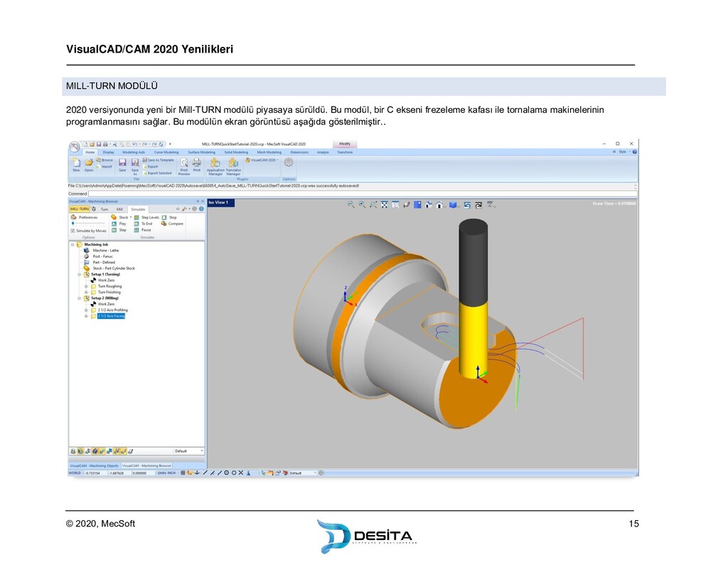Image resolution: width=728 pixels, height=562 pixels.
Task: Click the Save icon in File group
Action: (x=122, y=164)
